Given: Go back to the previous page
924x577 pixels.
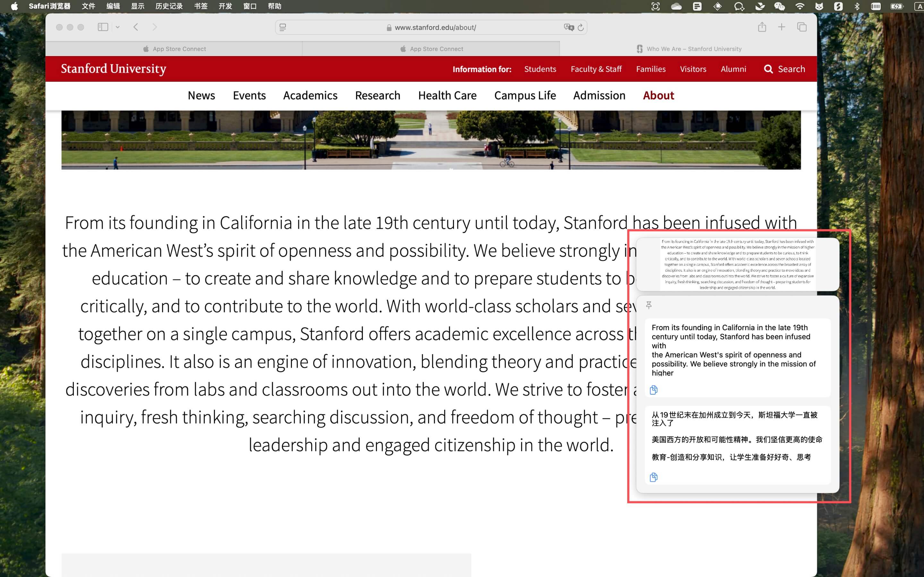Looking at the screenshot, I should 136,27.
